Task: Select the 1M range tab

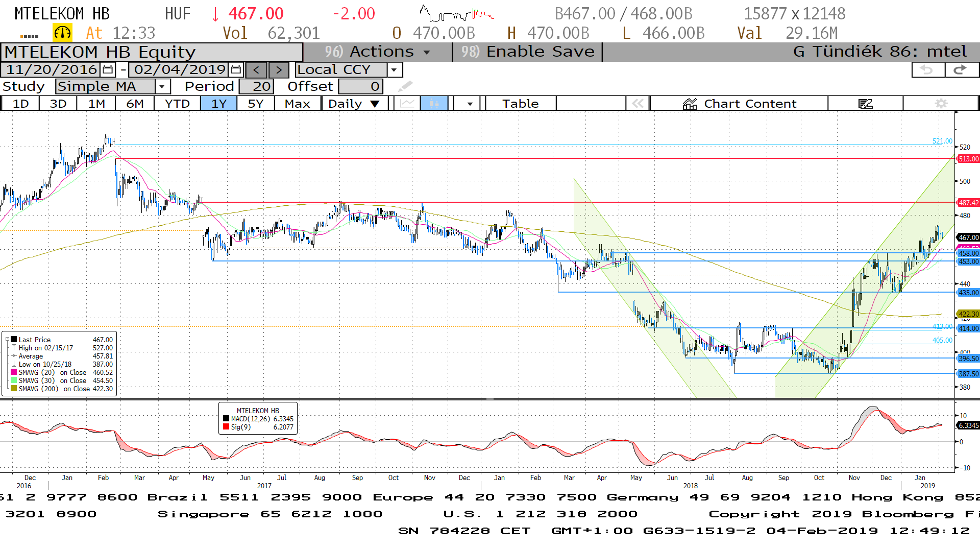Action: pos(96,104)
